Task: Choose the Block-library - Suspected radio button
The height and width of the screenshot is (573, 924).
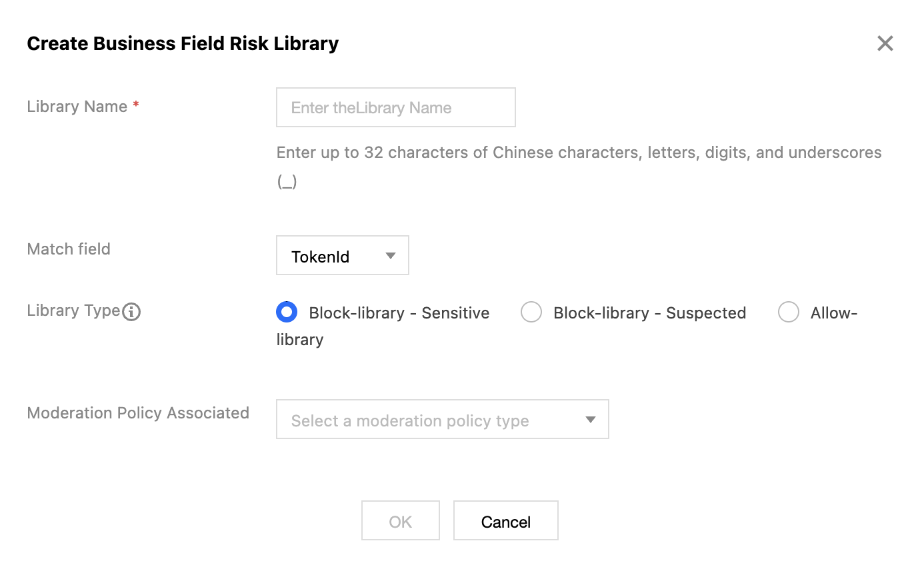Action: point(531,312)
